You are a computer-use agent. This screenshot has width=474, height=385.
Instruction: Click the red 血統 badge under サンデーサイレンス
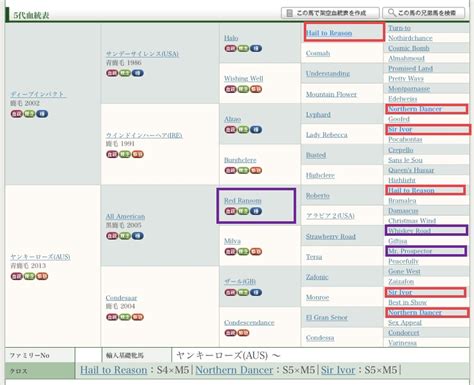112,73
